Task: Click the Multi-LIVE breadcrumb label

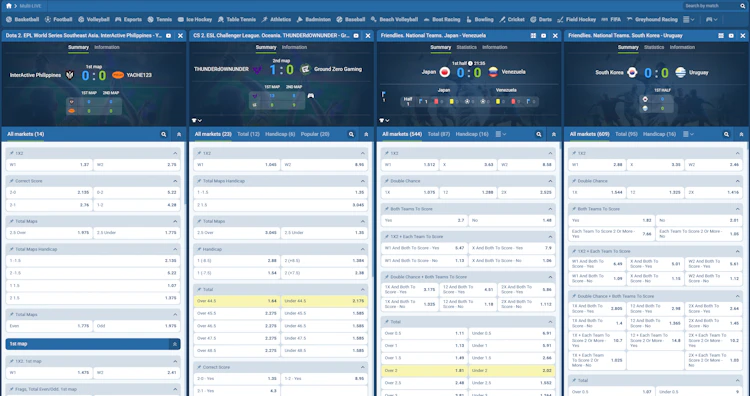Action: (30, 6)
